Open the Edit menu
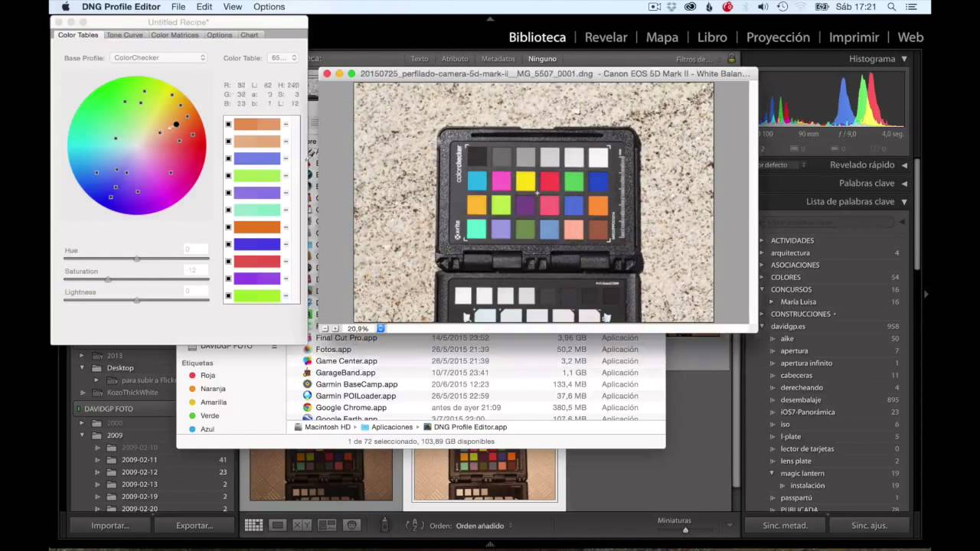 [x=204, y=7]
